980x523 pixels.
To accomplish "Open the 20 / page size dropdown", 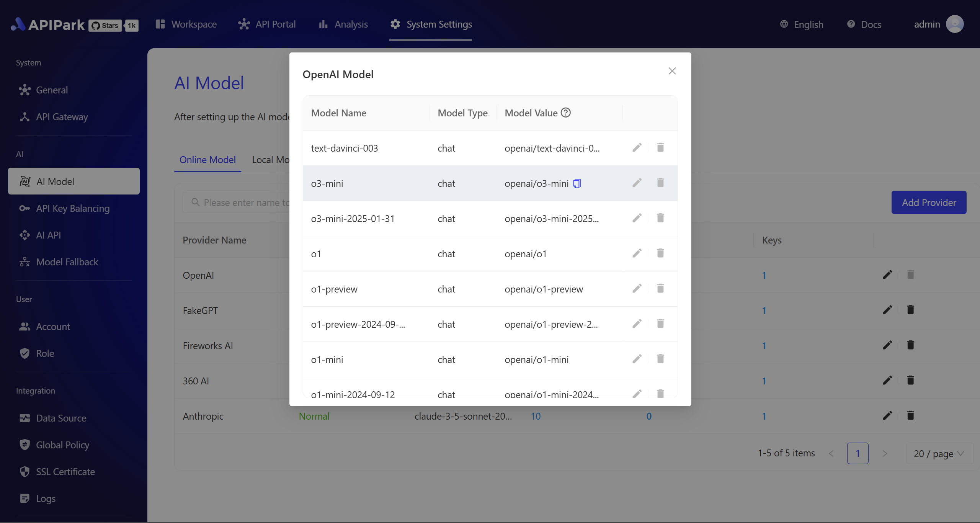I will pyautogui.click(x=939, y=454).
